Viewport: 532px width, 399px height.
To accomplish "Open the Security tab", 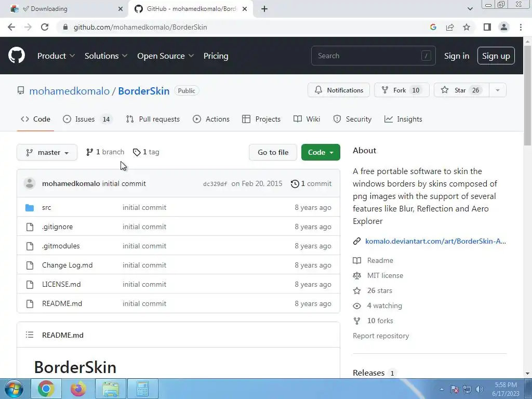I will (352, 119).
